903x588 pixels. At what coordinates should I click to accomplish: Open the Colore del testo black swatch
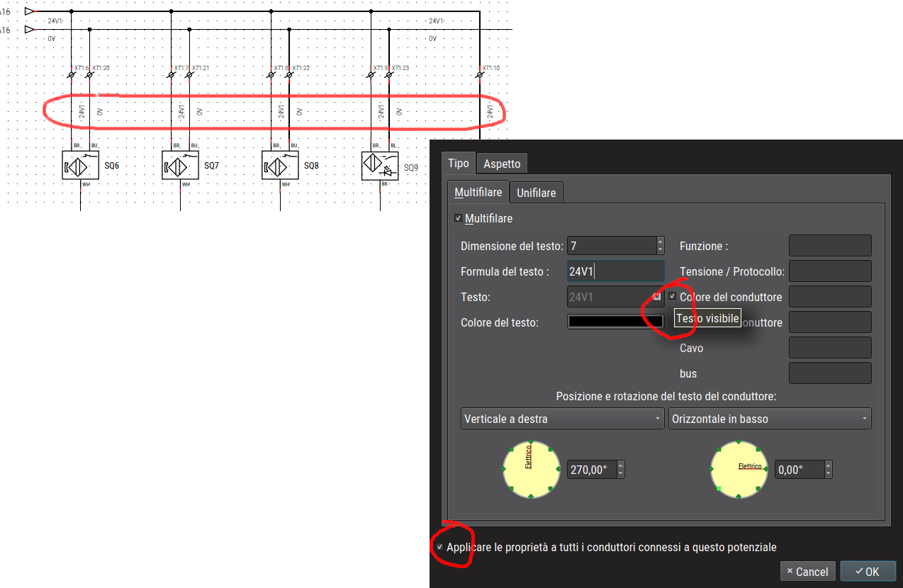(615, 322)
